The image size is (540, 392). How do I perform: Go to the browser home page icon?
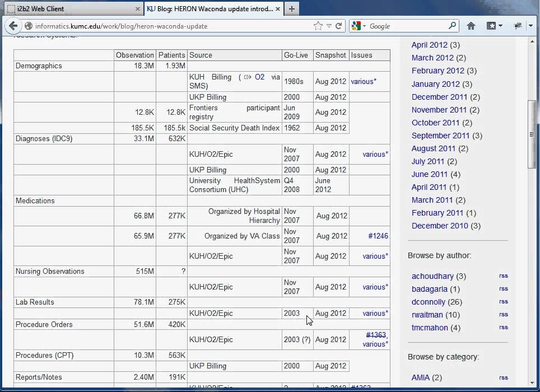(x=471, y=26)
